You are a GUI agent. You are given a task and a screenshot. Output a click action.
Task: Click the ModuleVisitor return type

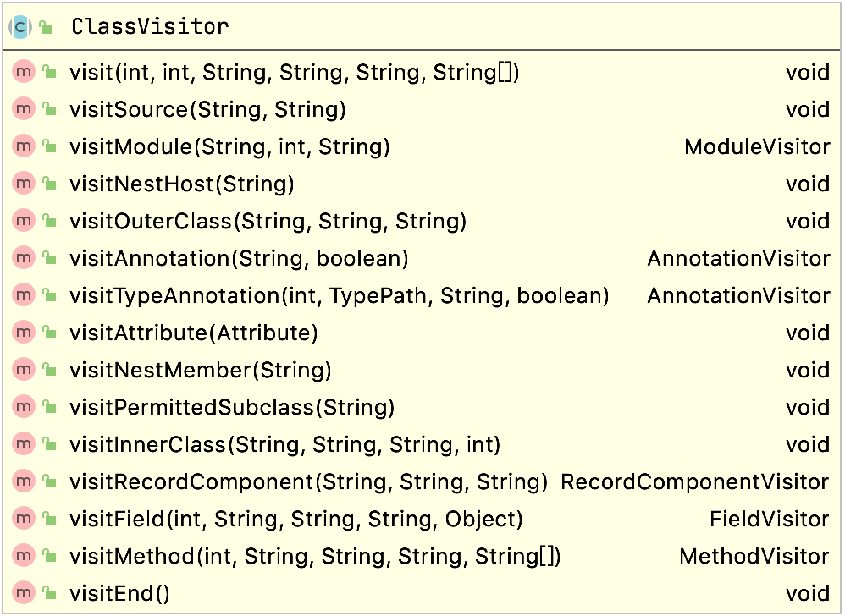click(x=757, y=146)
